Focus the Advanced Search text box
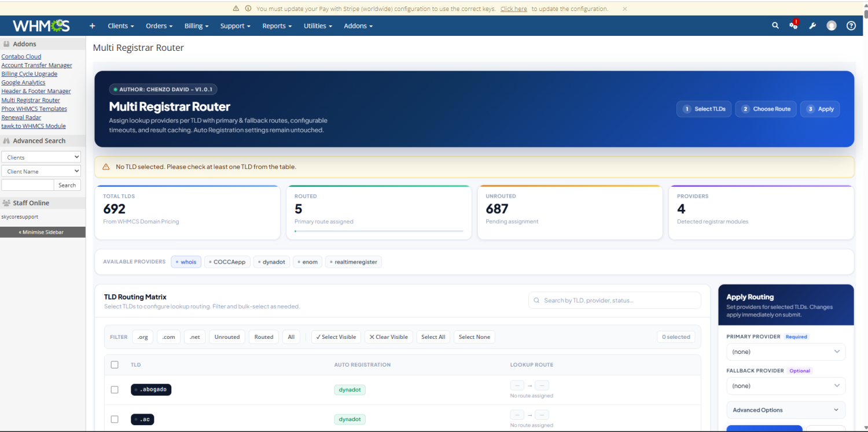Viewport: 868px width, 432px height. tap(28, 185)
